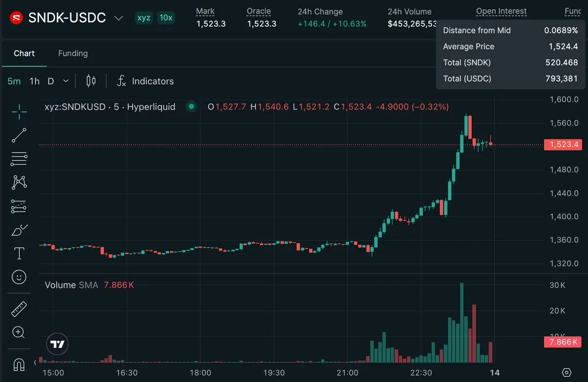This screenshot has height=382, width=588.
Task: Expand the timeframe interval dropdown arrow
Action: coord(66,81)
